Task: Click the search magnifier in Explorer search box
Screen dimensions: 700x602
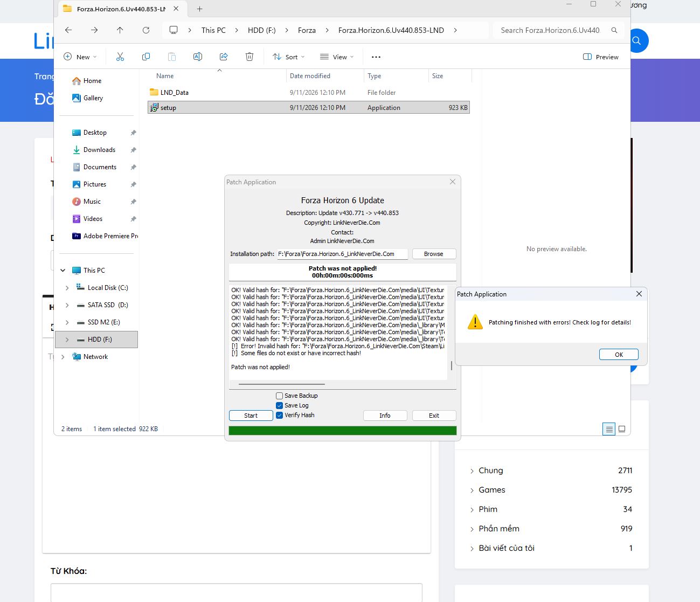Action: [614, 30]
